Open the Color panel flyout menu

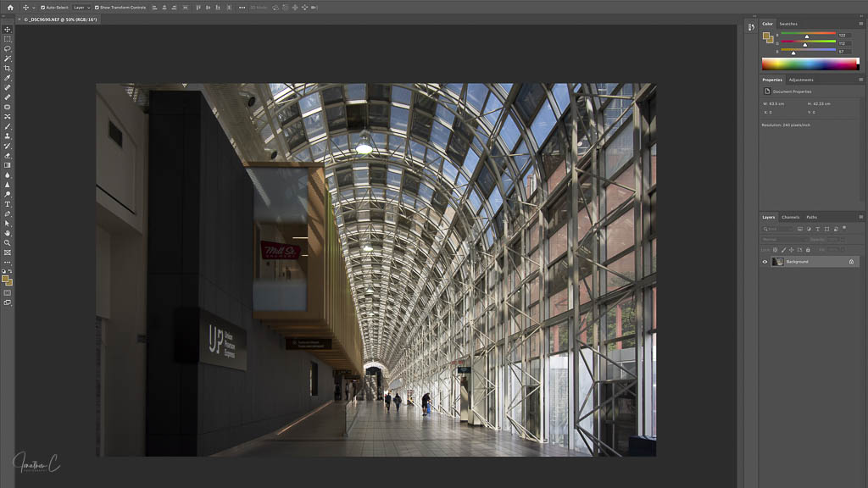(860, 24)
